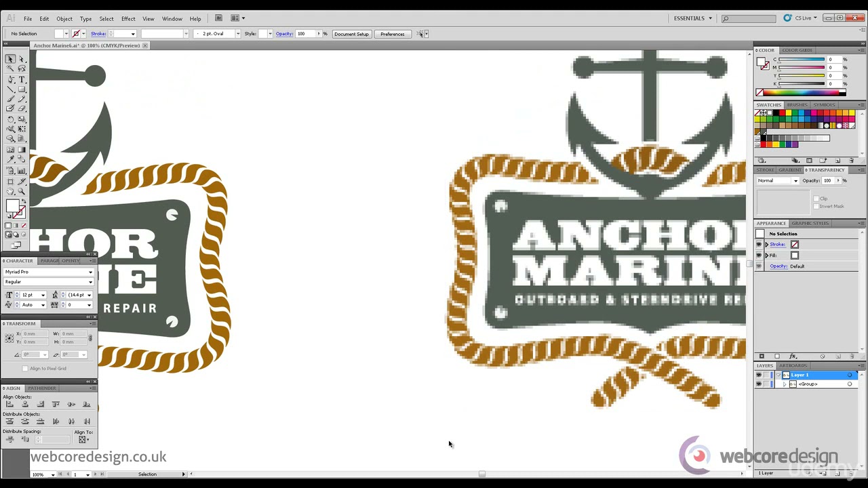The width and height of the screenshot is (868, 488).
Task: Select the Column Graph tool
Action: tap(22, 171)
